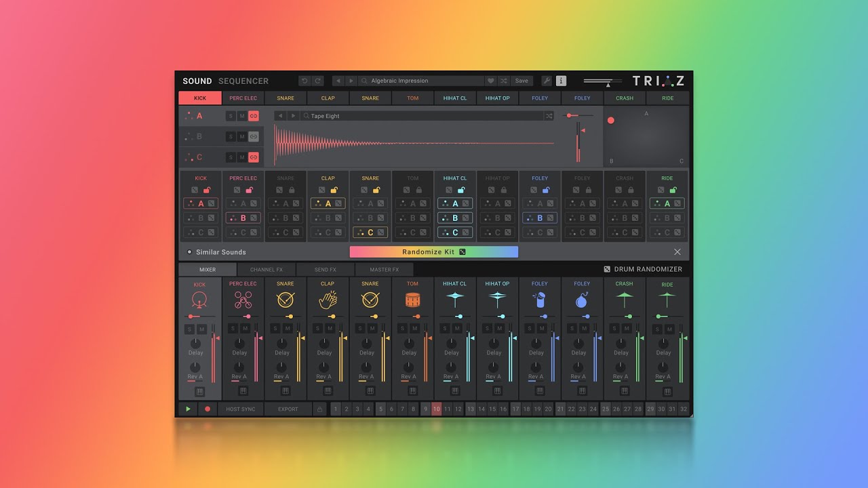Image resolution: width=868 pixels, height=488 pixels.
Task: Open the info panel icon
Action: tap(561, 81)
